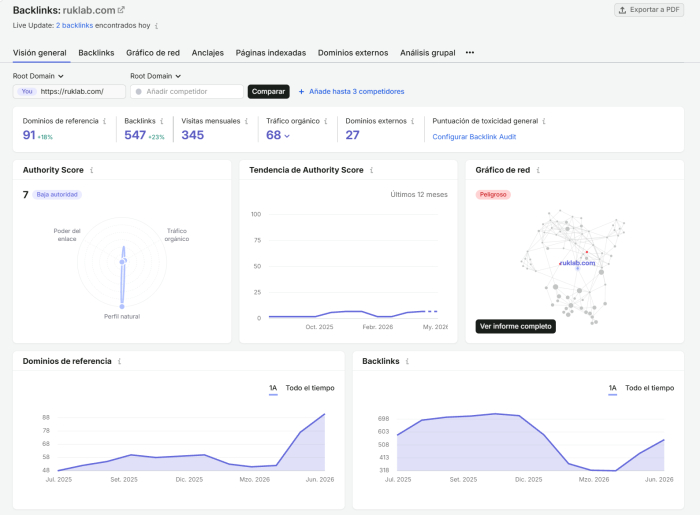This screenshot has height=515, width=700.
Task: Click the 345 monthly visits value
Action: click(x=192, y=135)
